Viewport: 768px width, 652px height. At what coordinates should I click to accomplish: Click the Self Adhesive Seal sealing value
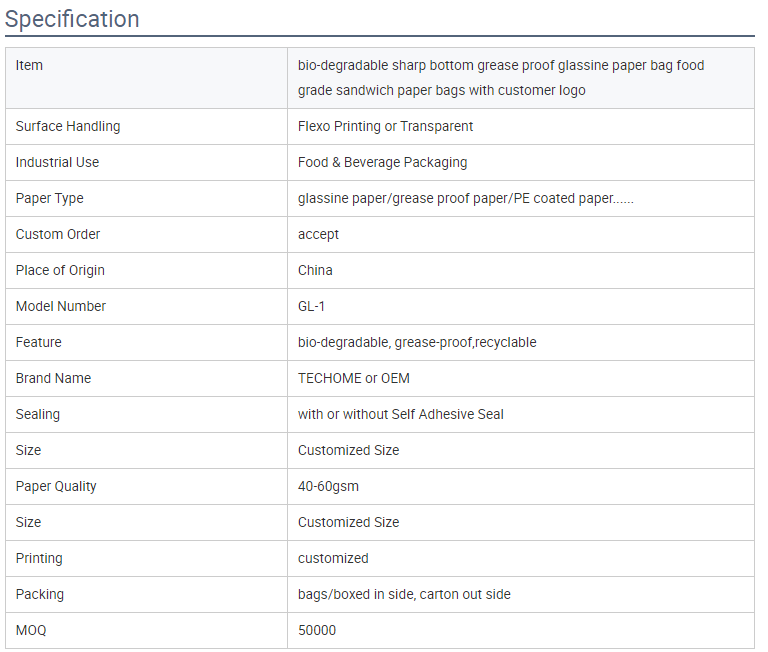pos(401,414)
